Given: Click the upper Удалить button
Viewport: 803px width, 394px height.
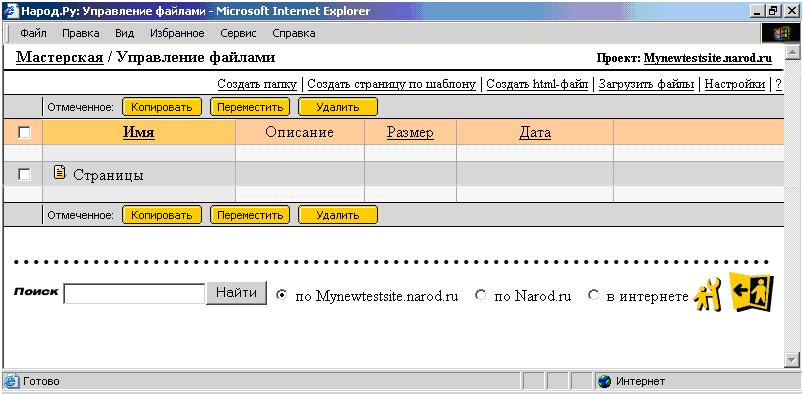Looking at the screenshot, I should [x=338, y=108].
